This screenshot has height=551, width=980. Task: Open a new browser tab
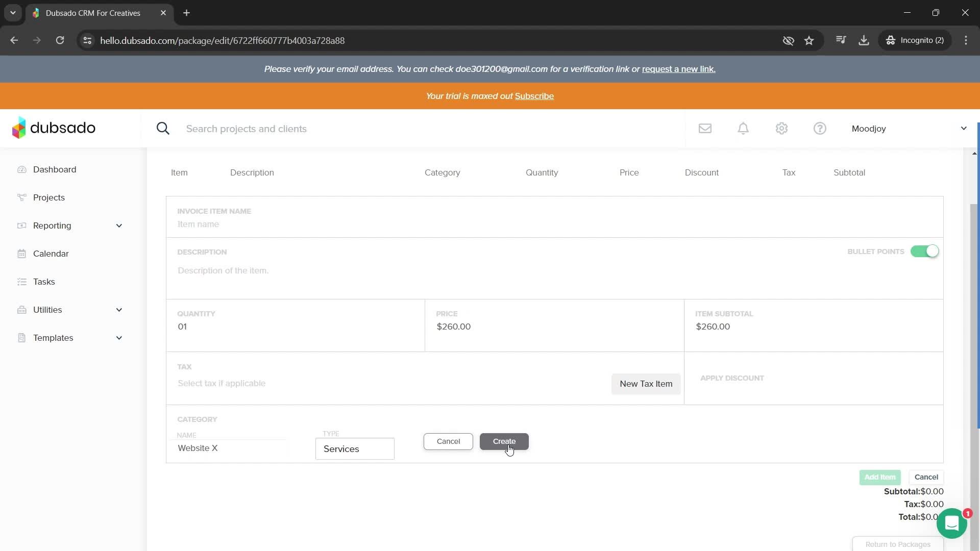(187, 13)
